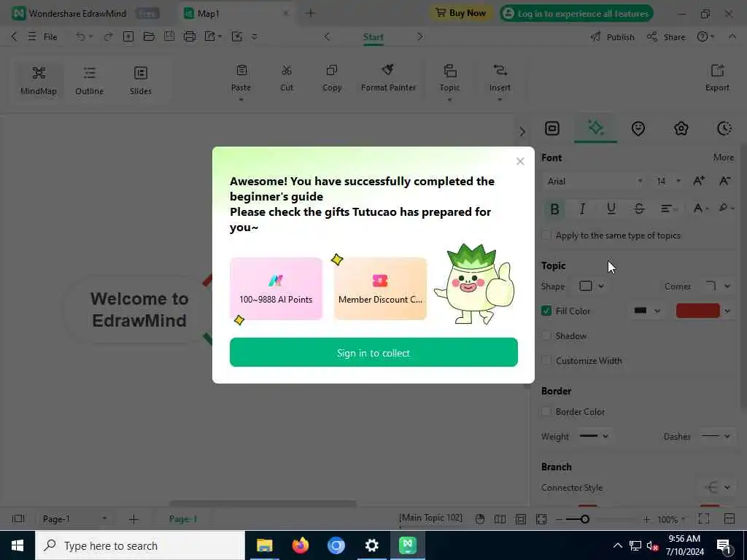Open the history clock panel icon

point(724,128)
